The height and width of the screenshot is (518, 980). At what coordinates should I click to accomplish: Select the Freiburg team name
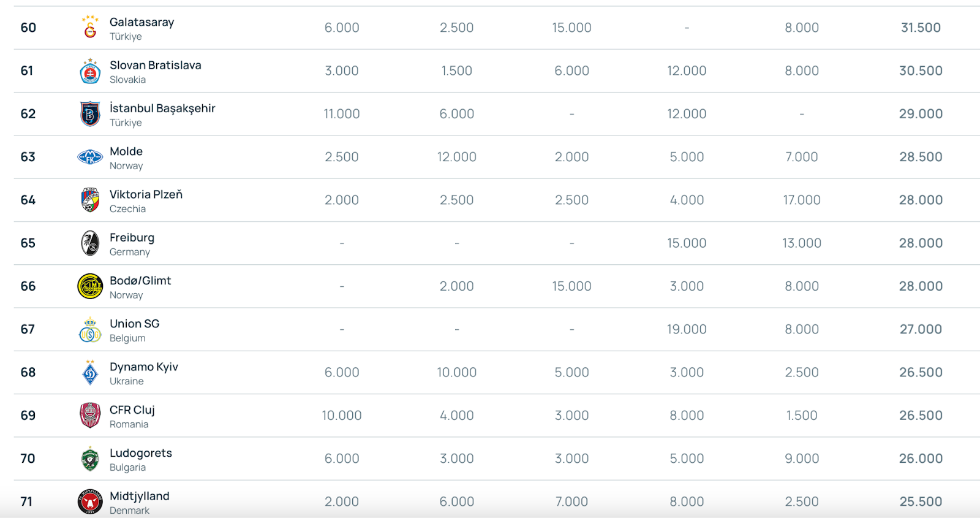coord(132,238)
